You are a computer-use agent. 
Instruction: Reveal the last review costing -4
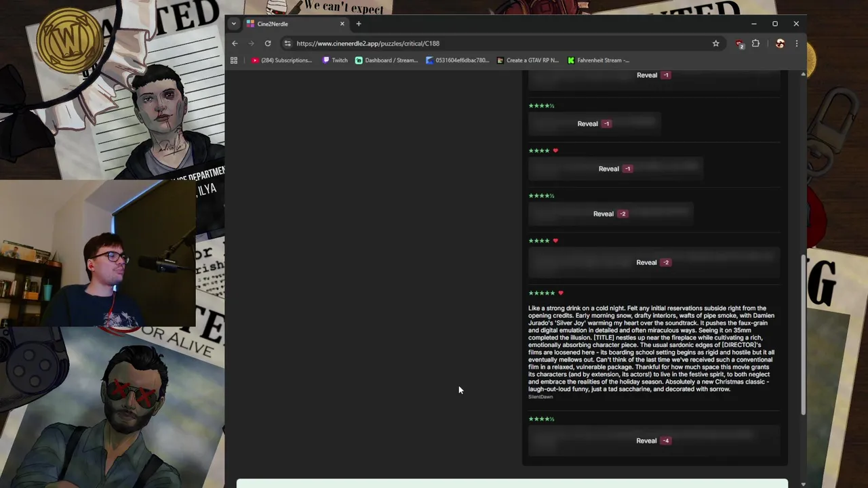tap(654, 441)
